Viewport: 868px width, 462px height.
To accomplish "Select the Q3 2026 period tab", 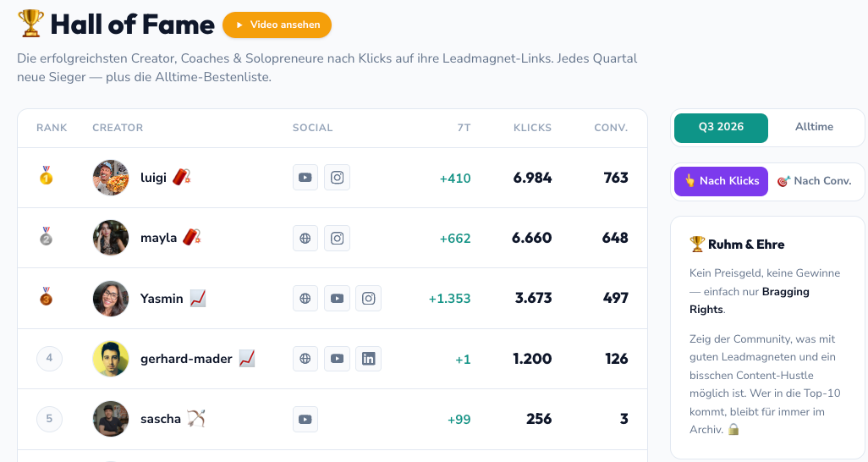I will (721, 128).
